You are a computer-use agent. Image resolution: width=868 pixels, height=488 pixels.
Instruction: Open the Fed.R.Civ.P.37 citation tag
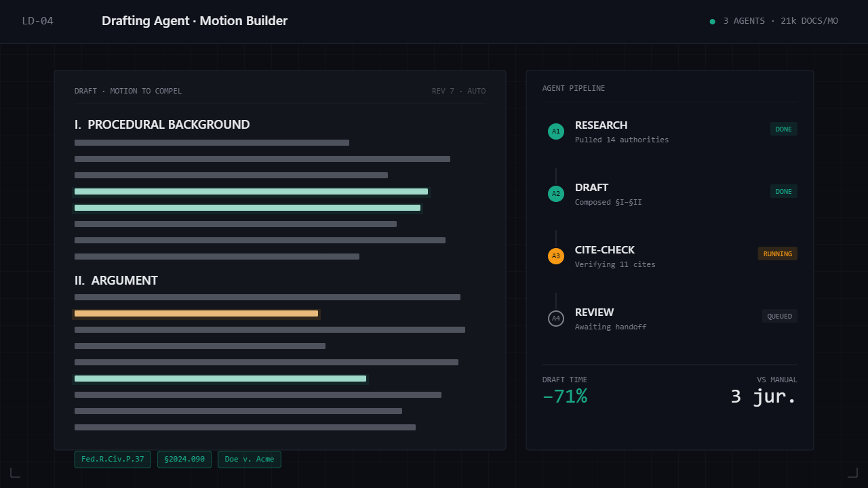pyautogui.click(x=113, y=460)
